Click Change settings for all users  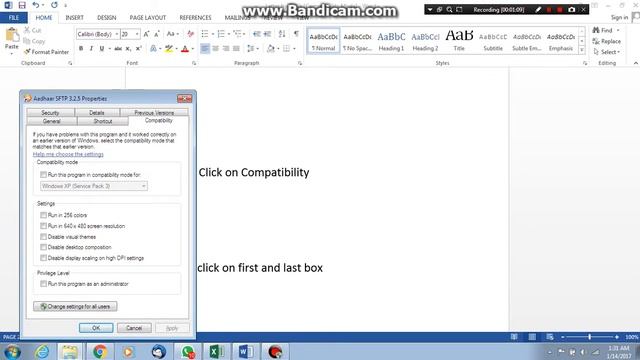[x=75, y=307]
